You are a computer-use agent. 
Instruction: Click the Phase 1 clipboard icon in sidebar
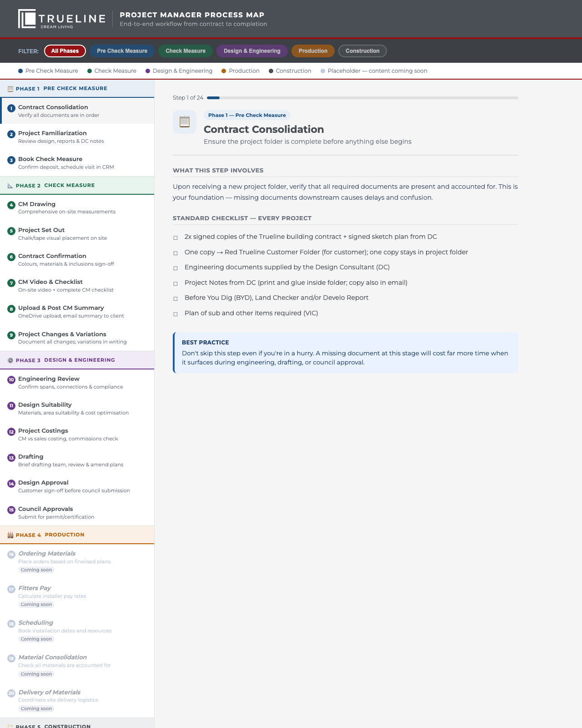(x=10, y=89)
